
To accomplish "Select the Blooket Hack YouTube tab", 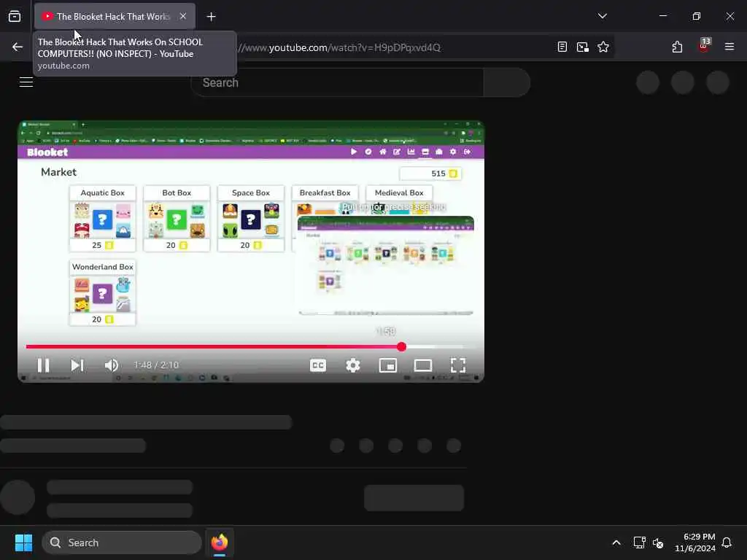I will [x=115, y=16].
